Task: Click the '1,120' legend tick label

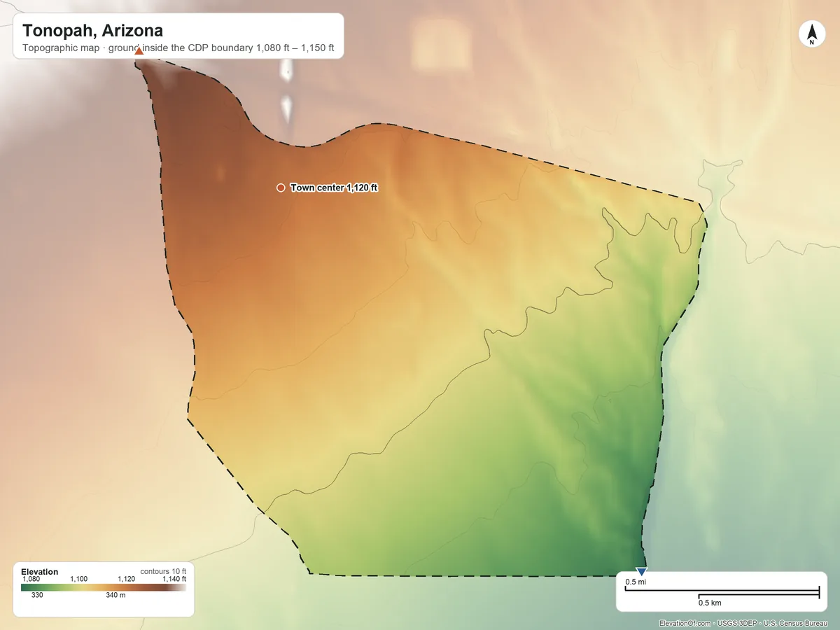Action: 126,579
